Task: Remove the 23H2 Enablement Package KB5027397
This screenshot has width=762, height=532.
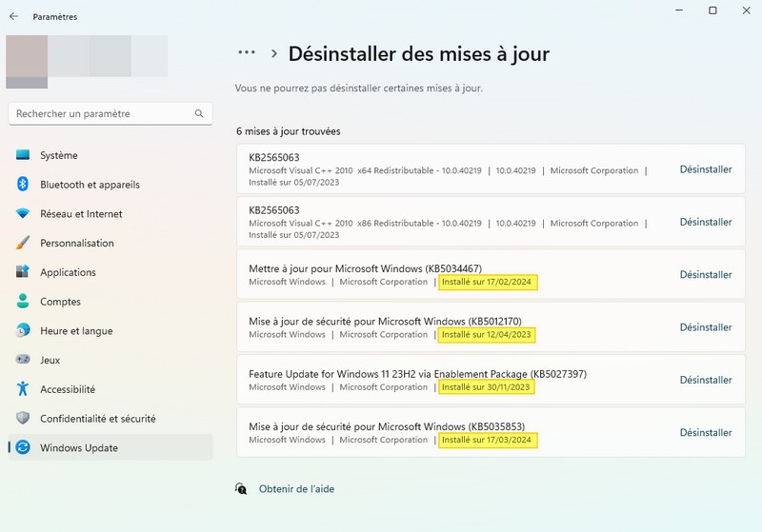Action: point(706,380)
